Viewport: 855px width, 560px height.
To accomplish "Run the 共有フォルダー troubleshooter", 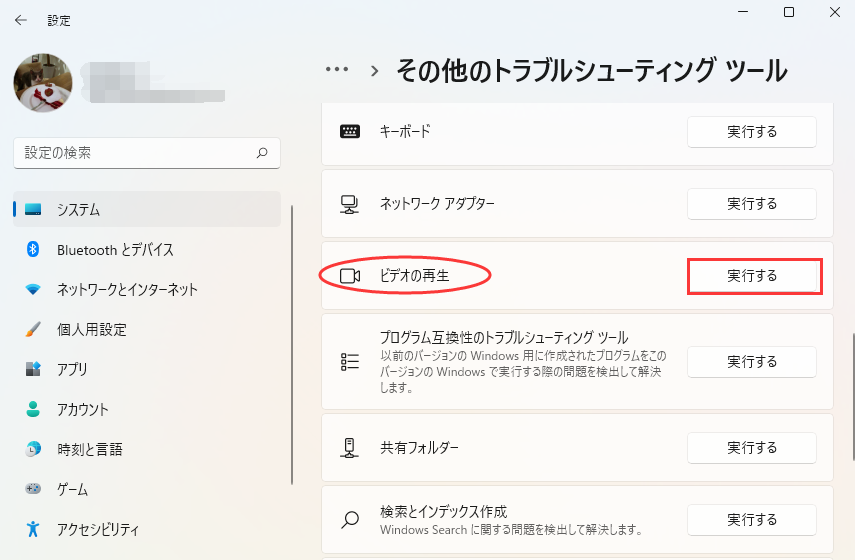I will pyautogui.click(x=751, y=448).
